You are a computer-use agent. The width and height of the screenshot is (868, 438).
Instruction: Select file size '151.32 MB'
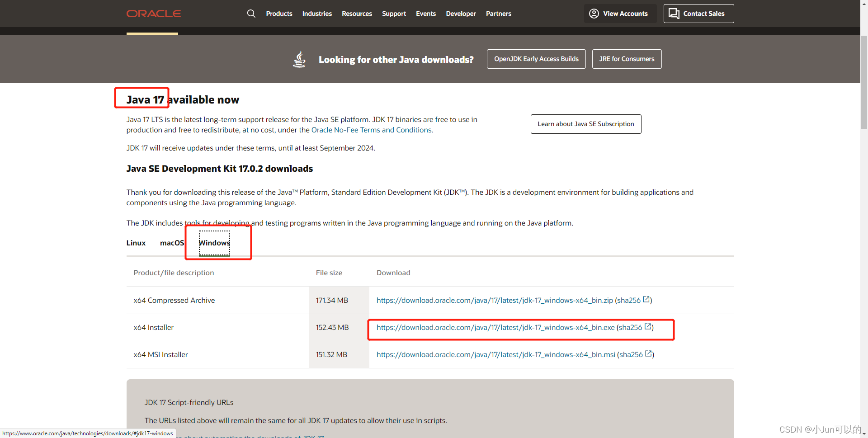click(x=331, y=354)
